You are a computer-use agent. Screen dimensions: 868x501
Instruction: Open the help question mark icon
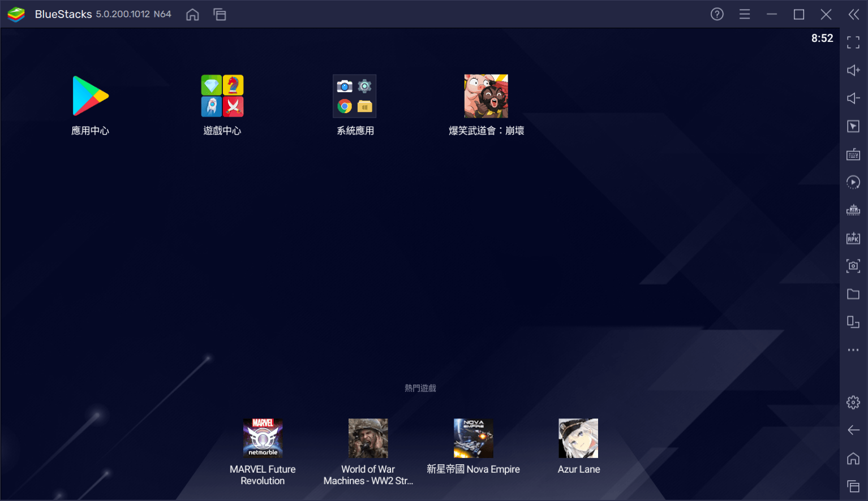(x=717, y=14)
